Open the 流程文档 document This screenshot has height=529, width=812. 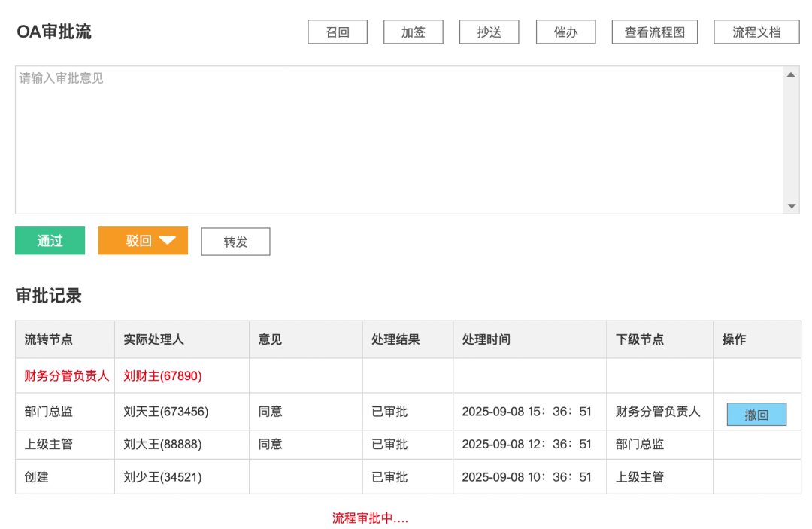(x=756, y=32)
